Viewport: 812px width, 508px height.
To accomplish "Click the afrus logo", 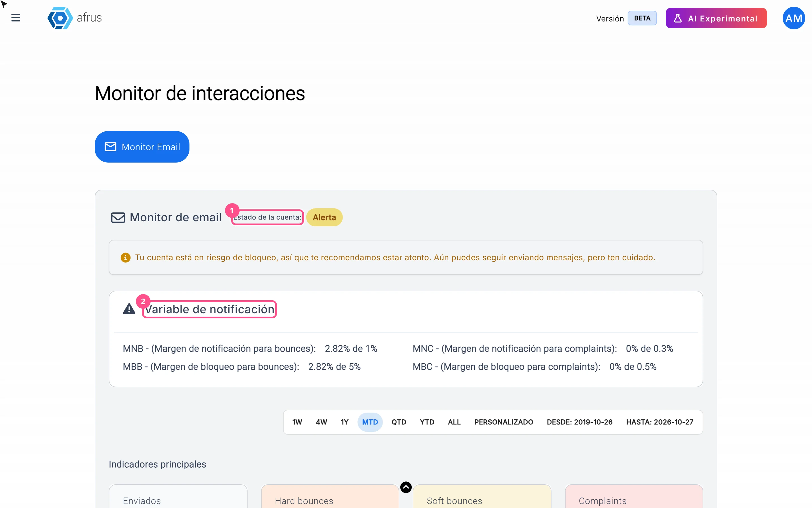I will click(74, 18).
